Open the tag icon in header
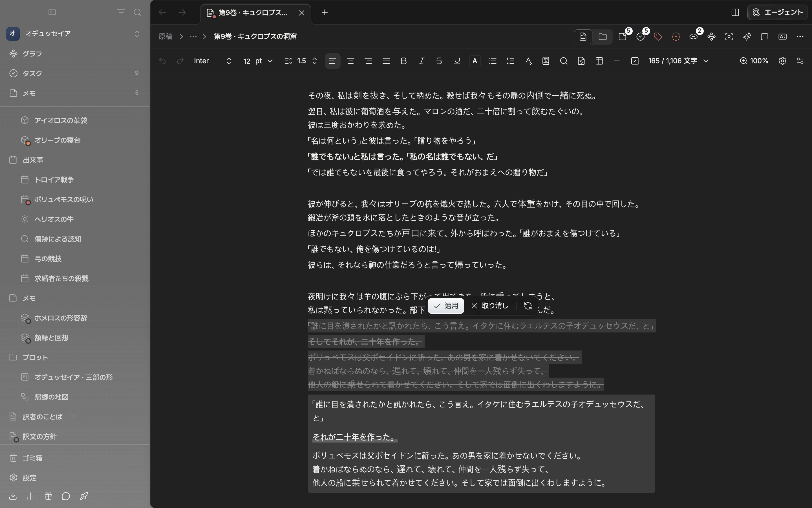812x508 pixels. [x=658, y=37]
